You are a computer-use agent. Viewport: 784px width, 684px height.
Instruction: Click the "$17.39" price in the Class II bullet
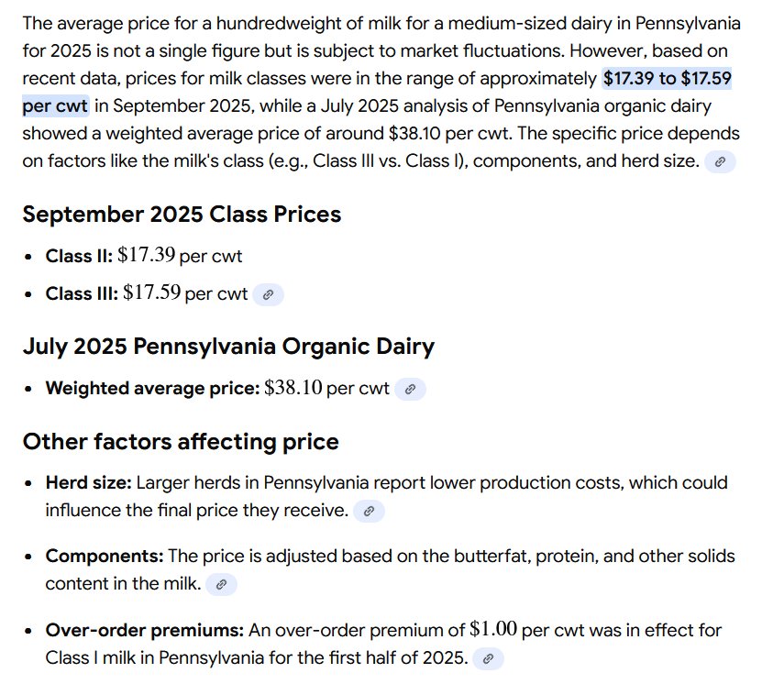pos(147,256)
